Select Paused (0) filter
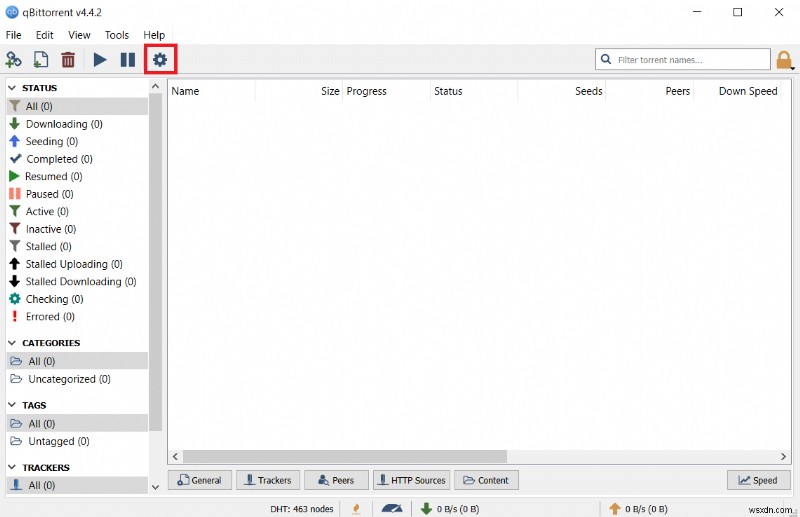 77,194
